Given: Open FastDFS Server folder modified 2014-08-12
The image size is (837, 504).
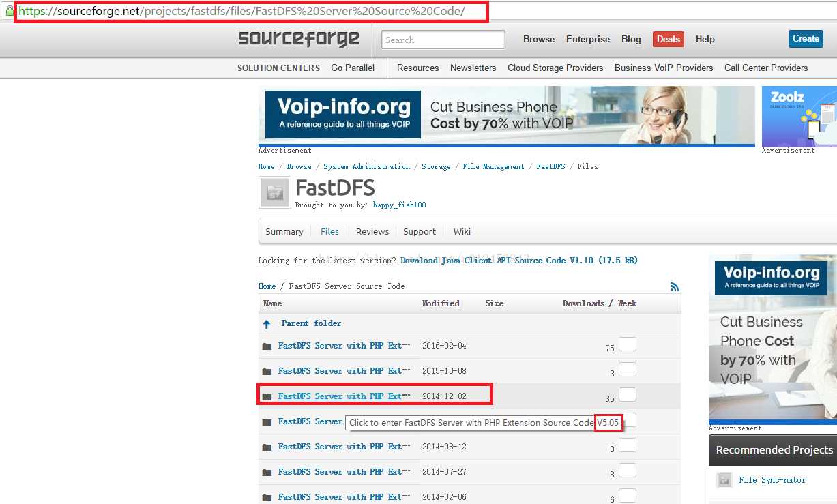Looking at the screenshot, I should pyautogui.click(x=344, y=447).
